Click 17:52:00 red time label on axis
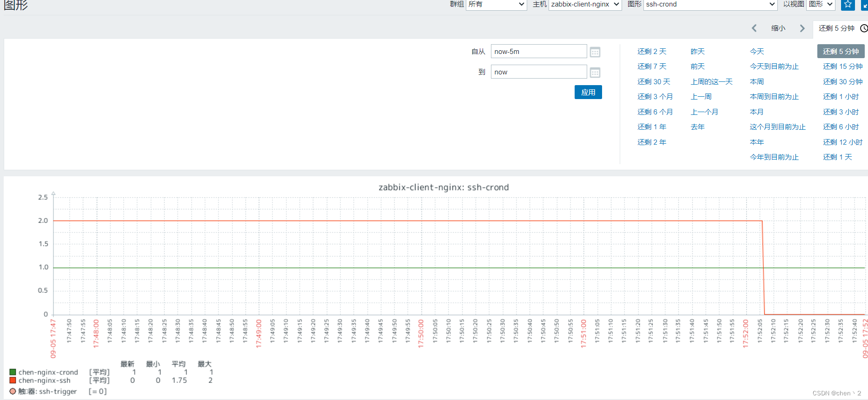Viewport: 868px width, 400px height. (x=745, y=333)
